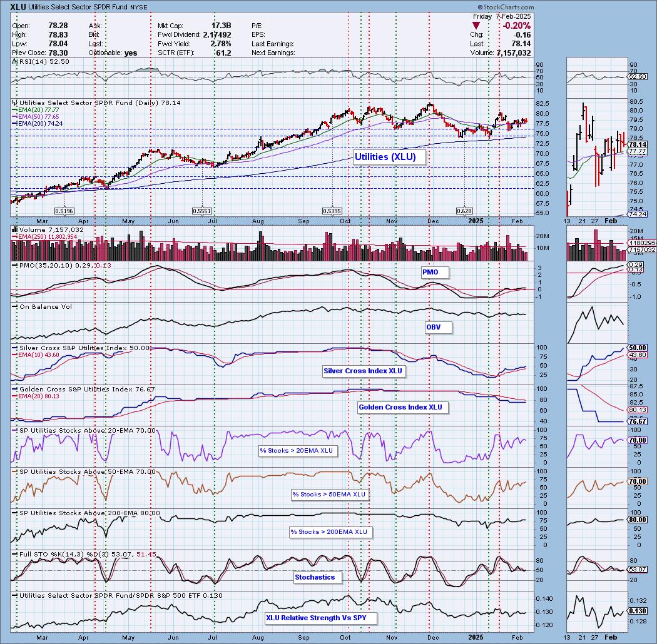Viewport: 657px width, 644px height.
Task: Click the XLU ticker symbol in header
Action: click(18, 7)
